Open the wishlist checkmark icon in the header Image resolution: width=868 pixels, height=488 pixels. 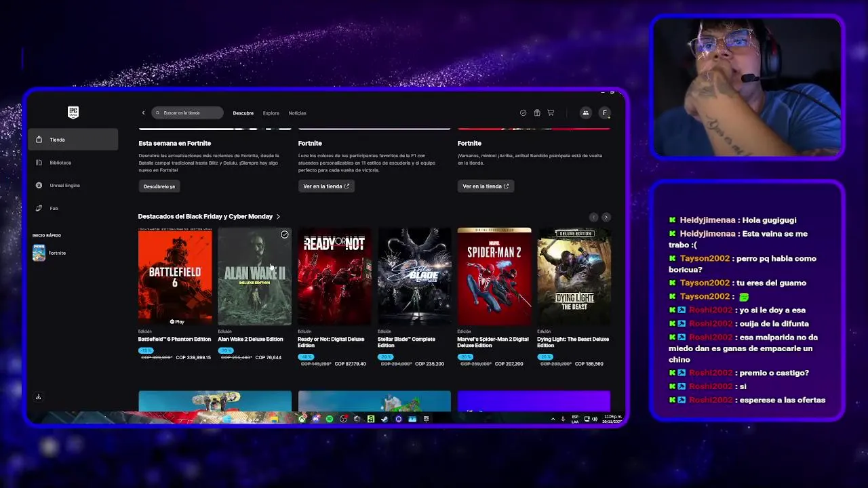click(x=523, y=113)
